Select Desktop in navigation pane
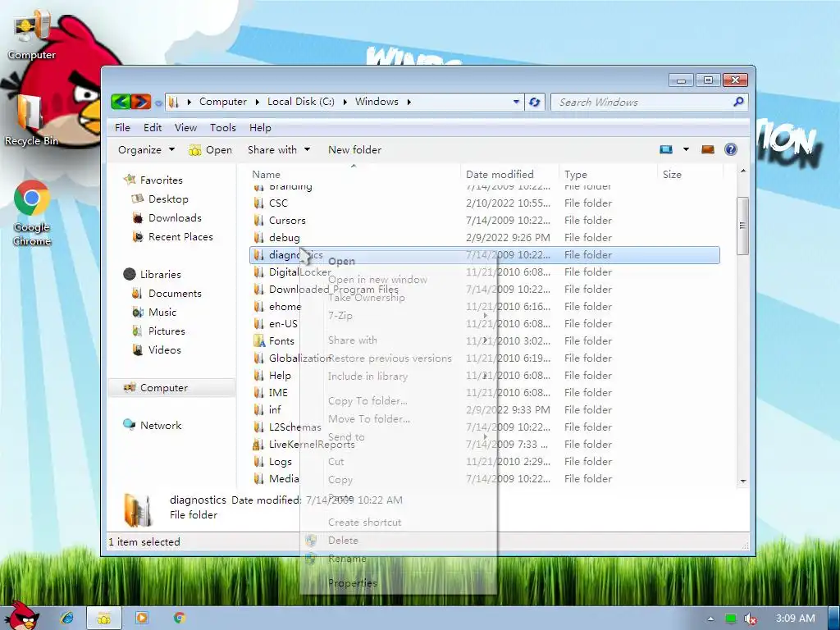The width and height of the screenshot is (840, 630). [167, 199]
